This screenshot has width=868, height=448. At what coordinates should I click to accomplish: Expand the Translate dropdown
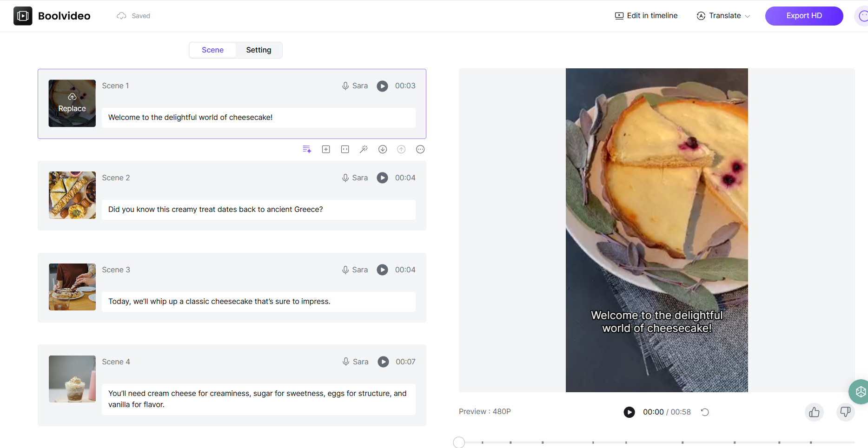723,16
